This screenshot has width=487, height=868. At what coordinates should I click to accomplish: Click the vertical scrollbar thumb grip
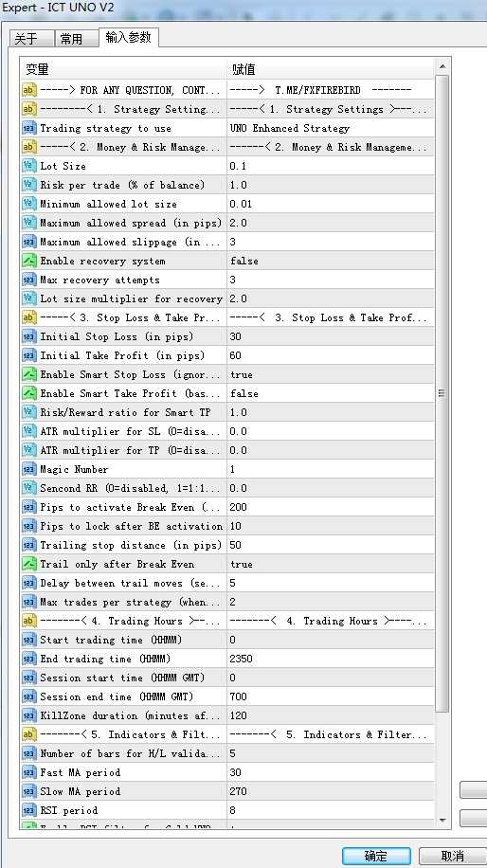(442, 393)
